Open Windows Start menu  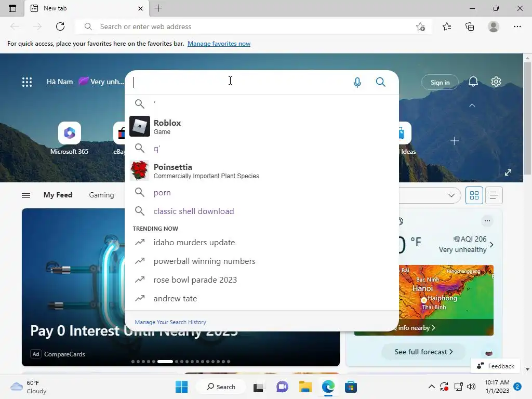click(181, 387)
